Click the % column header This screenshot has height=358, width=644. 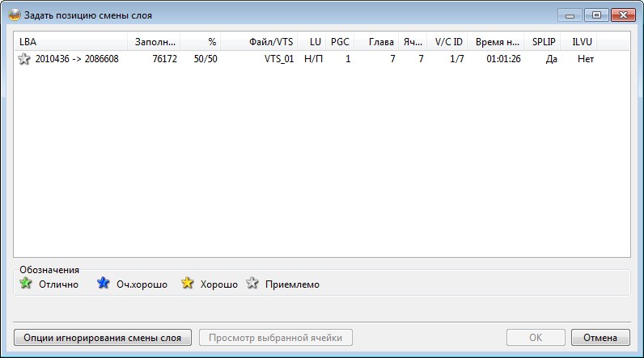[x=201, y=42]
